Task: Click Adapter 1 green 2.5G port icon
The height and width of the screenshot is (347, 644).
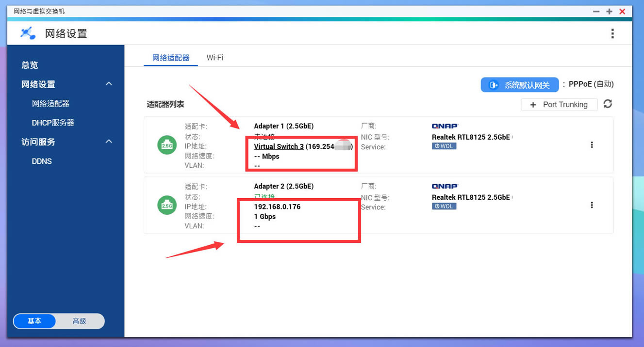Action: tap(167, 145)
